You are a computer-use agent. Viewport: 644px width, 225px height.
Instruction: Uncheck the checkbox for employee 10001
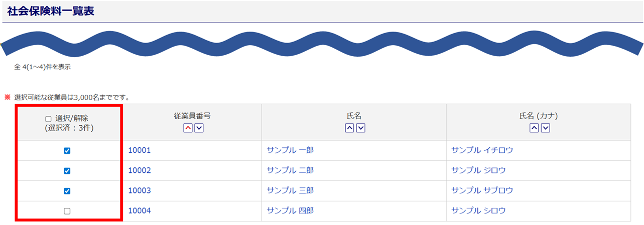[67, 151]
